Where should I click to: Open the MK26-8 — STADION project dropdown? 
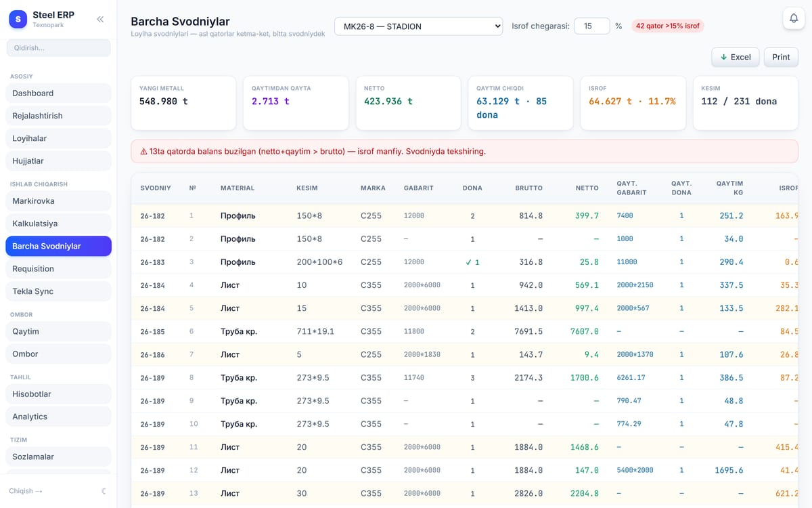point(419,26)
